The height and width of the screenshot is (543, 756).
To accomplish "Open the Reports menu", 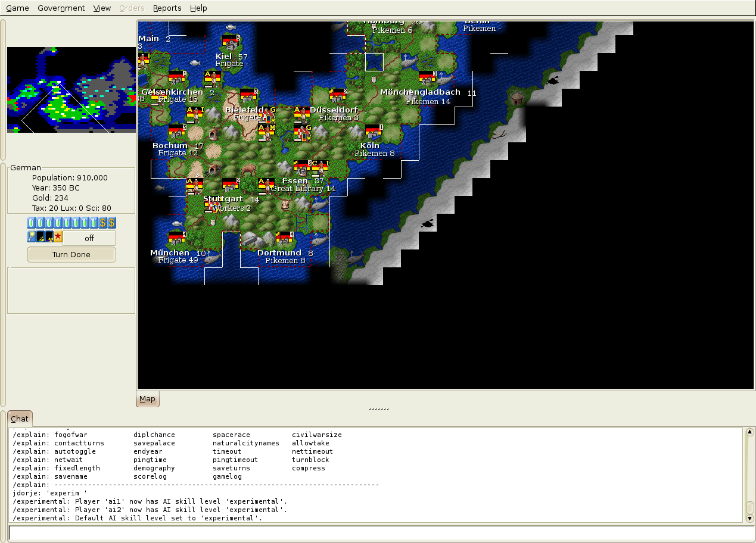I will 167,8.
